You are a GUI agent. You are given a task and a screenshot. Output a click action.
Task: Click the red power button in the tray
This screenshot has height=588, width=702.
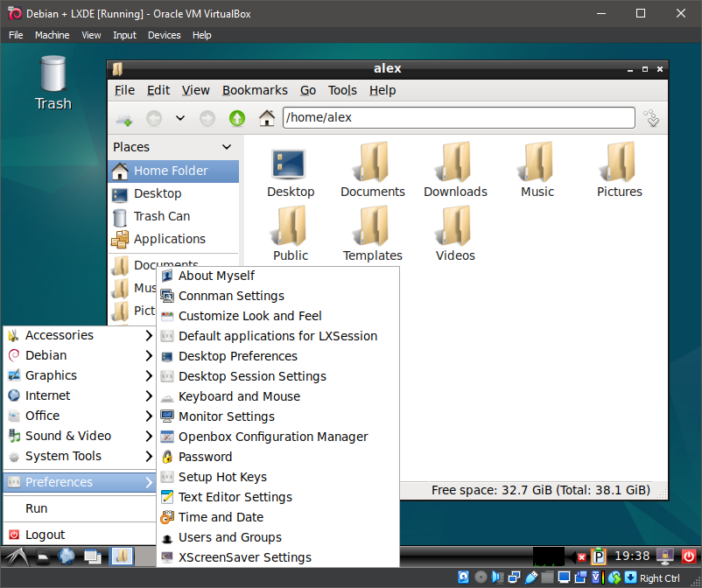tap(688, 556)
